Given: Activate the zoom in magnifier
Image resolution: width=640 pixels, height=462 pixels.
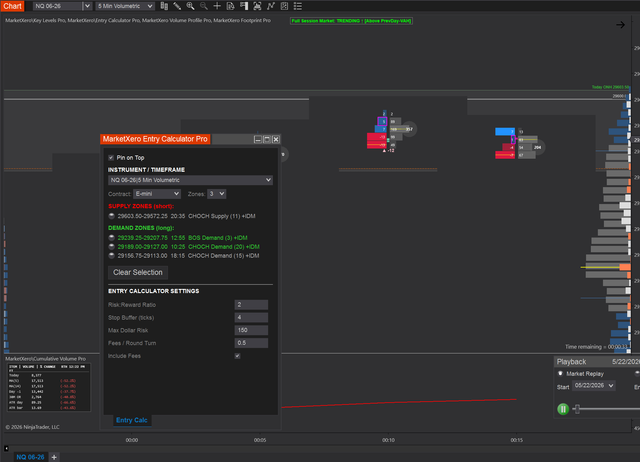Looking at the screenshot, I should click(x=190, y=6).
